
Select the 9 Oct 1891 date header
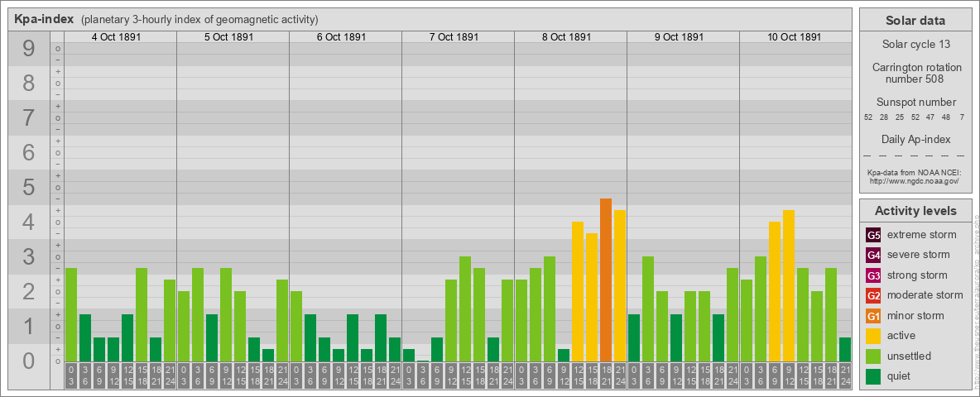click(x=679, y=37)
